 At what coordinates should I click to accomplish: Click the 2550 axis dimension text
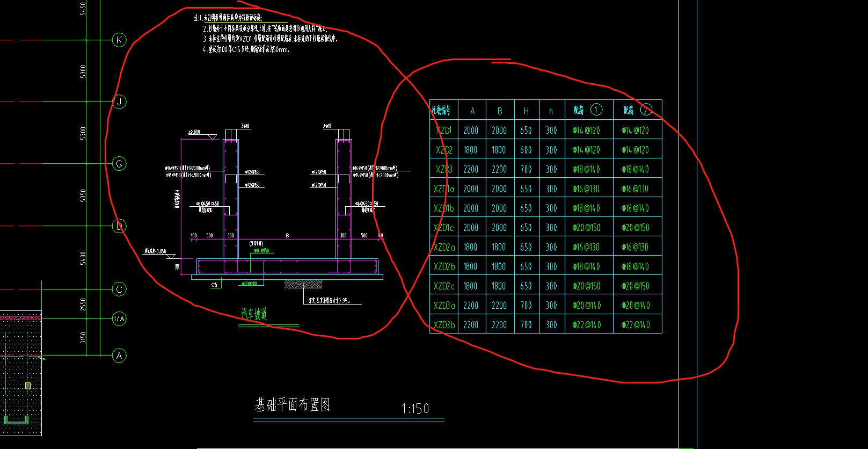click(83, 304)
